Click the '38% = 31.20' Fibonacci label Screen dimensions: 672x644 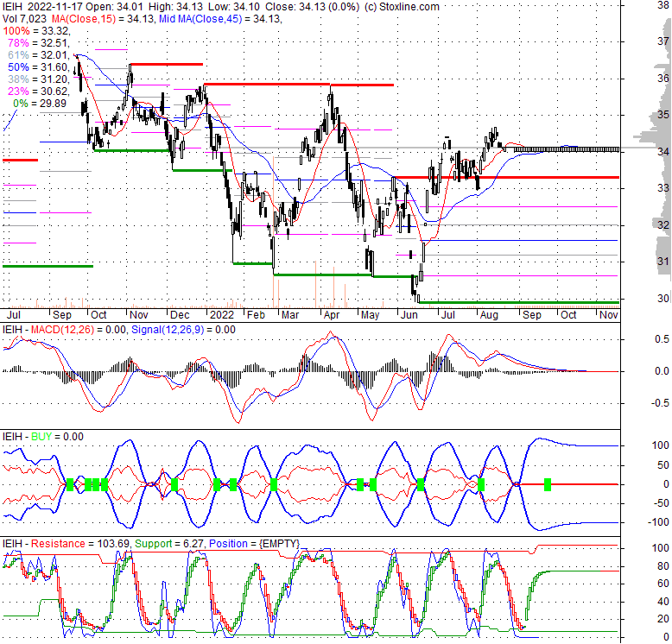click(38, 79)
